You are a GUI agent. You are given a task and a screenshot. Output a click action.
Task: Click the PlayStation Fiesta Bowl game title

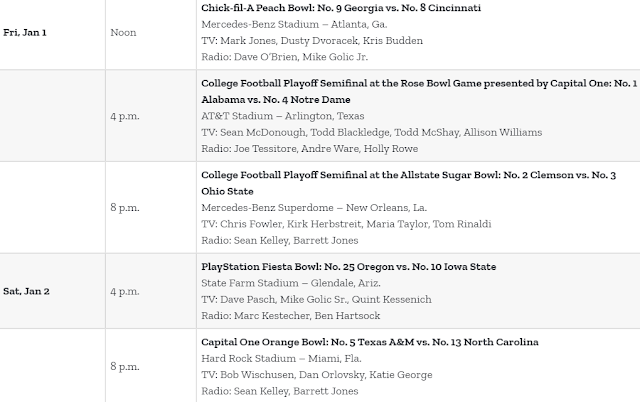tap(349, 267)
